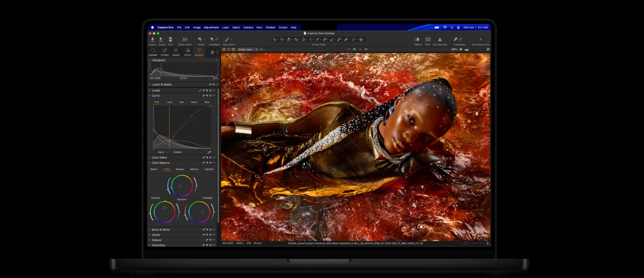Click the My Capture One account icon
This screenshot has width=644, height=278.
(x=481, y=40)
